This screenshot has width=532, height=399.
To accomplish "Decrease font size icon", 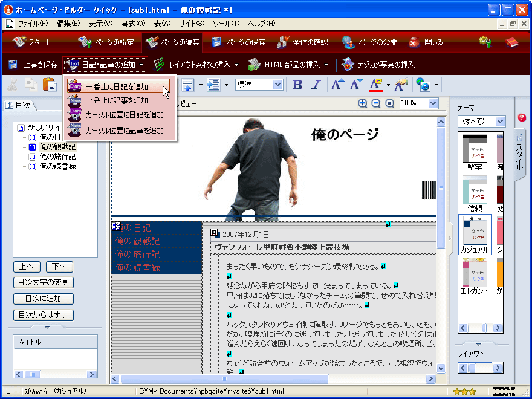I will click(x=356, y=85).
